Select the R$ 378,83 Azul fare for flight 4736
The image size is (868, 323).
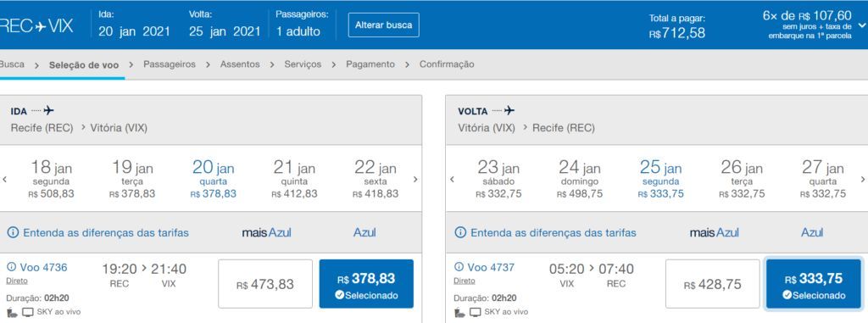coord(366,284)
